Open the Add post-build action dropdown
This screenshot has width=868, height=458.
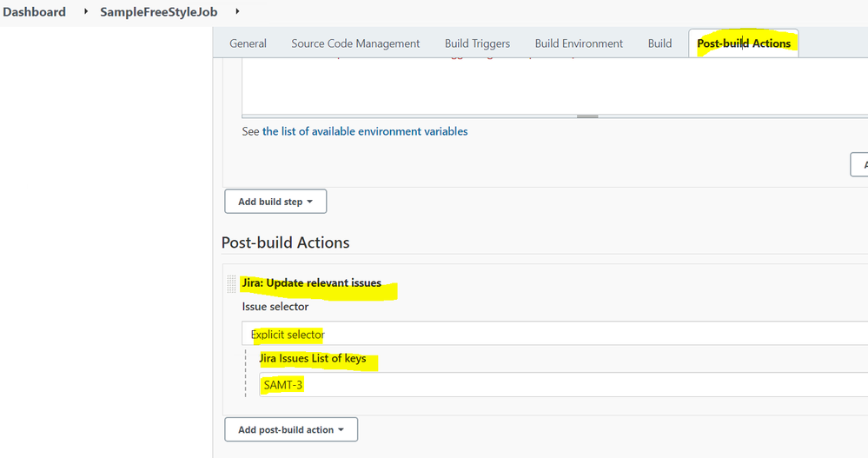coord(291,430)
